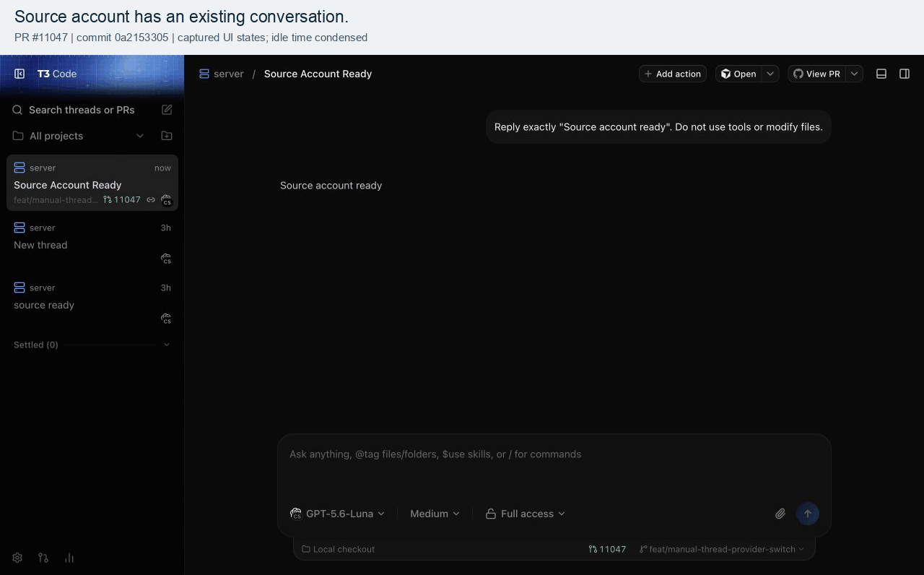
Task: Expand the Settled (0) section
Action: [92, 345]
